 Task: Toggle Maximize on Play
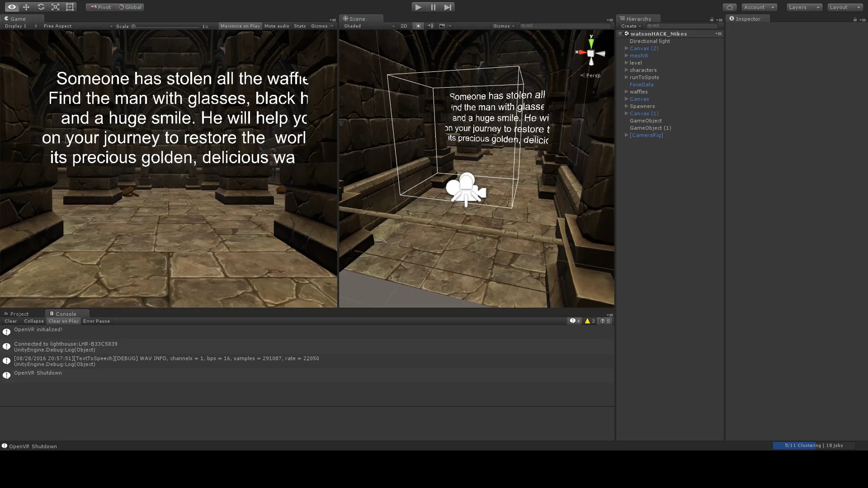click(x=240, y=26)
